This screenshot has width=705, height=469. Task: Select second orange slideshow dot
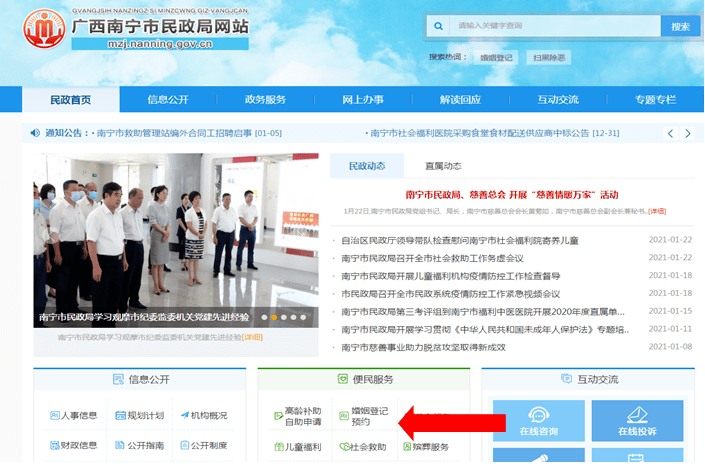coord(274,317)
